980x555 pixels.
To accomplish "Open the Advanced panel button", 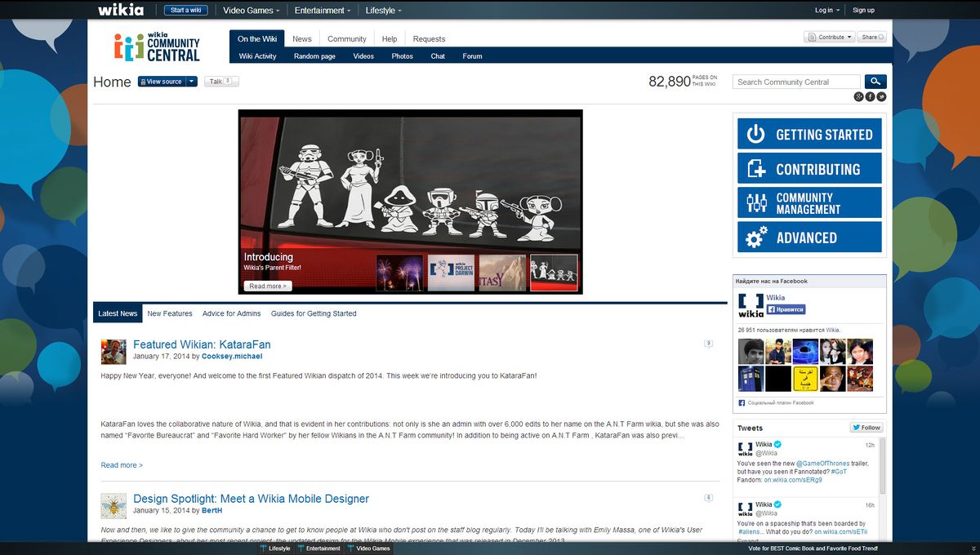I will [809, 237].
